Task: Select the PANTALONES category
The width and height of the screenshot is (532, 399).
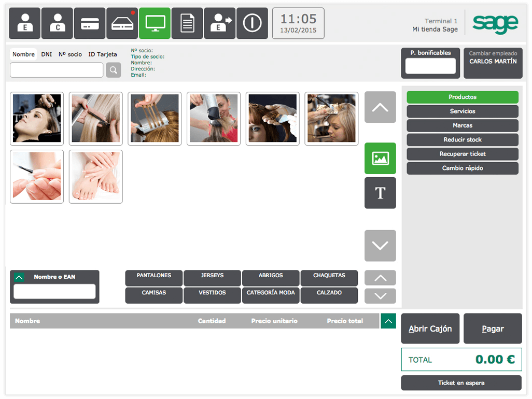Action: (x=153, y=278)
